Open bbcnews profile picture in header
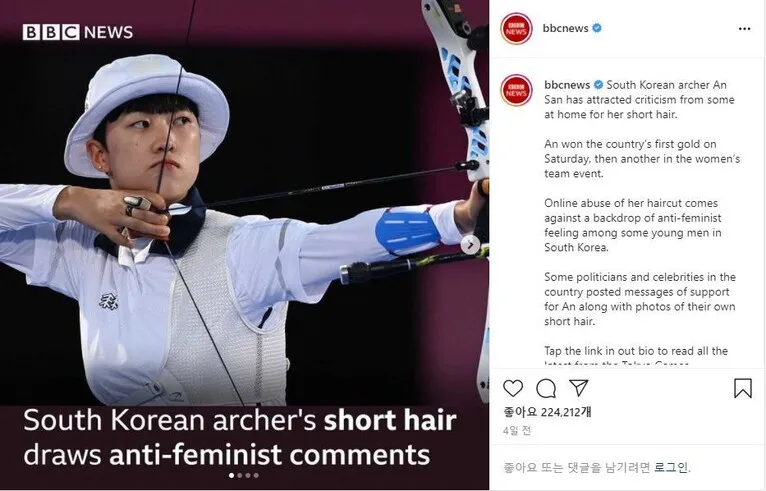The height and width of the screenshot is (491, 766). 516,29
